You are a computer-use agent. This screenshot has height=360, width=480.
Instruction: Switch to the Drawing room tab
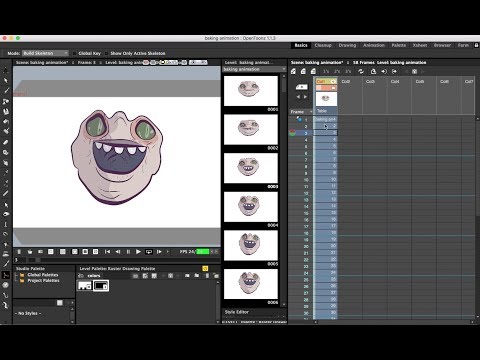(x=347, y=45)
